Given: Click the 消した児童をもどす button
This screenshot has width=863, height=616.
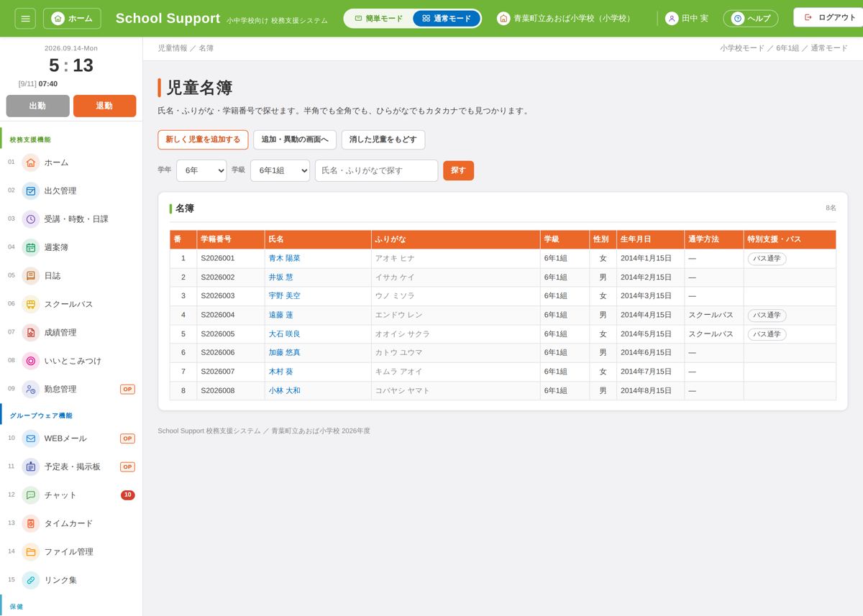Looking at the screenshot, I should tap(383, 139).
